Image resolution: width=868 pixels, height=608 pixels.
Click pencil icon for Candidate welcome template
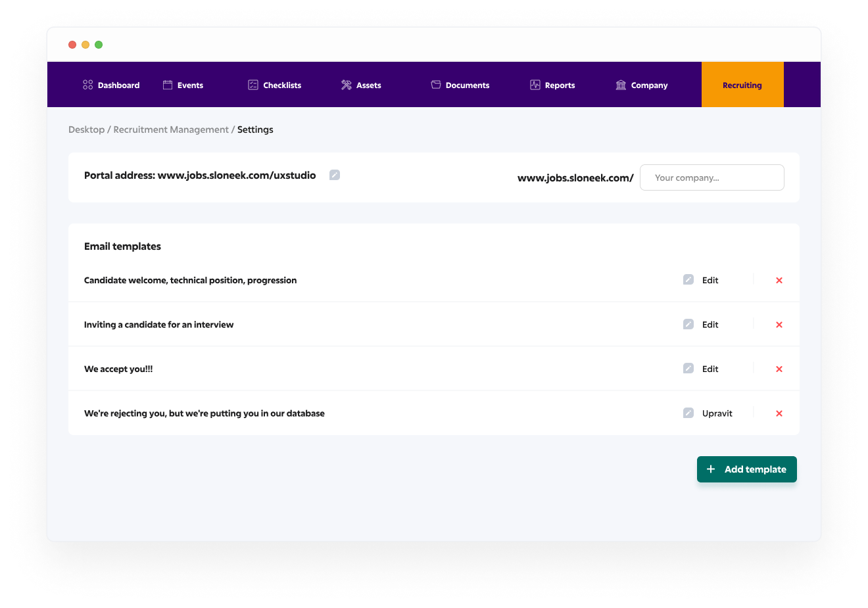(x=688, y=280)
